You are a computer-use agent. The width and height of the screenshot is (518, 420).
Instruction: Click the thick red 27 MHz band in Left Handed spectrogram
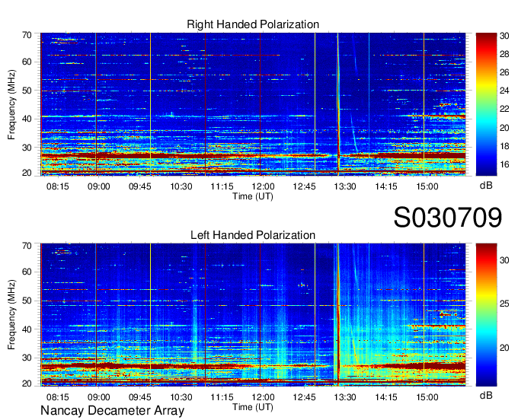click(253, 366)
